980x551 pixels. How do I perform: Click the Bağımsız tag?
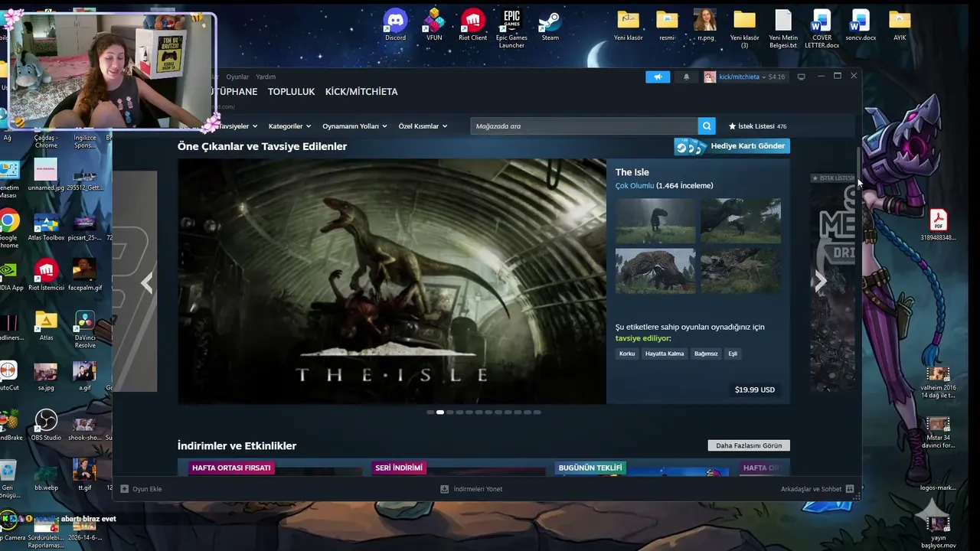point(706,354)
